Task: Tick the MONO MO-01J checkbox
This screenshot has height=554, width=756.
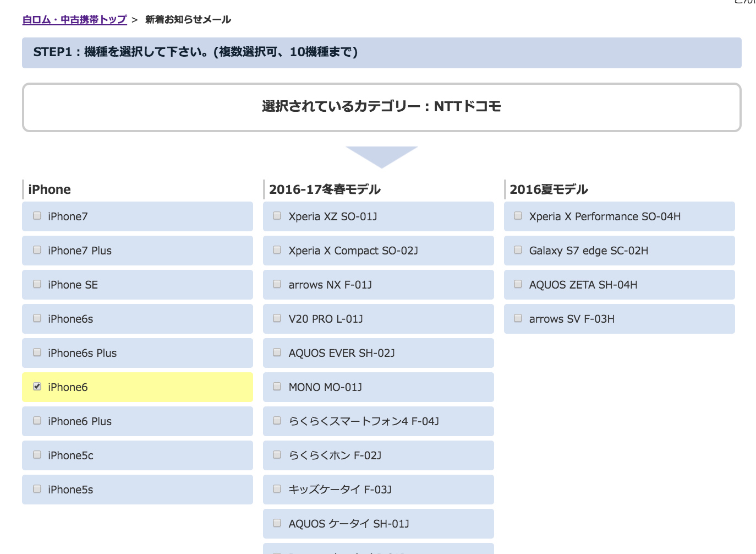Action: pyautogui.click(x=277, y=387)
